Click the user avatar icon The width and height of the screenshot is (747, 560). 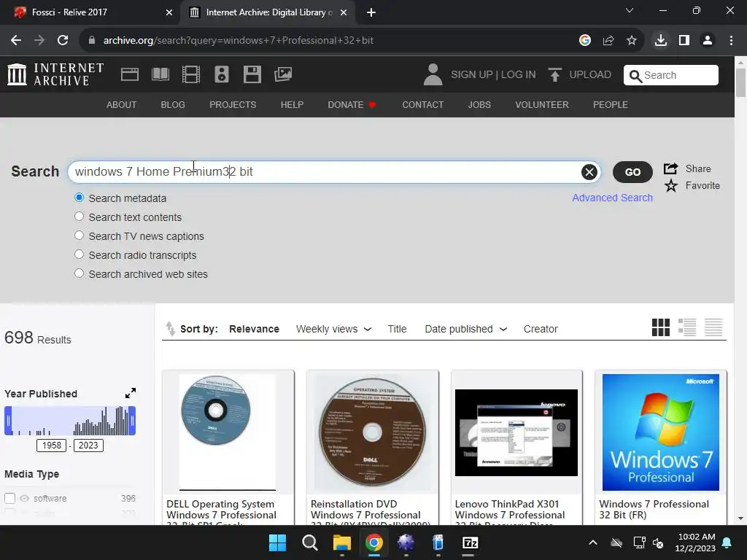[433, 74]
